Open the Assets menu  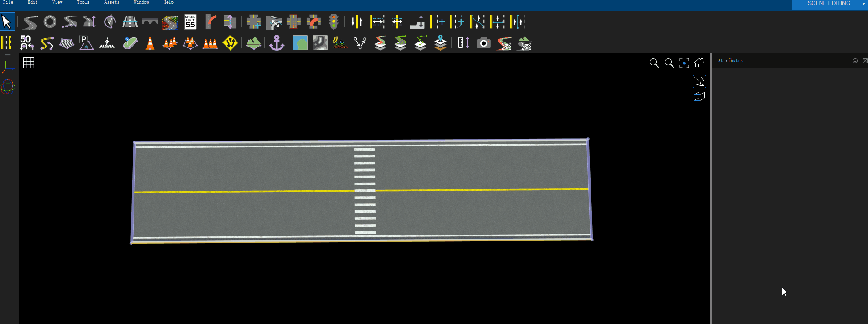[112, 2]
